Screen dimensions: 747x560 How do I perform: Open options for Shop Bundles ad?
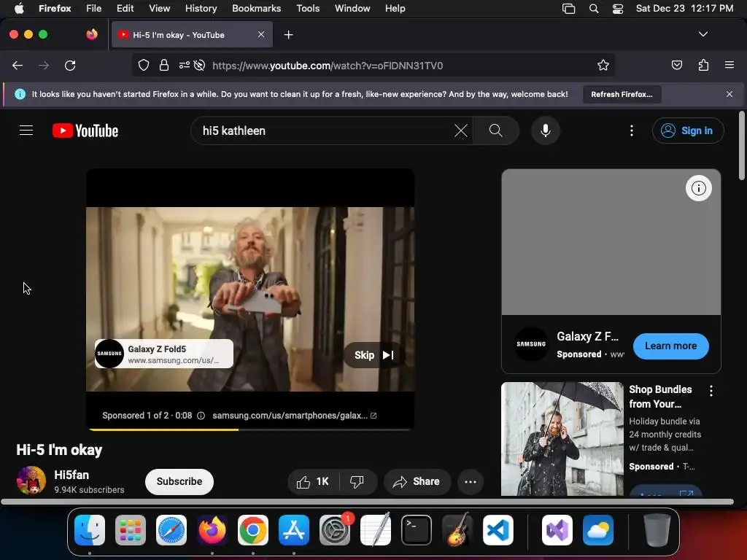[x=711, y=391]
